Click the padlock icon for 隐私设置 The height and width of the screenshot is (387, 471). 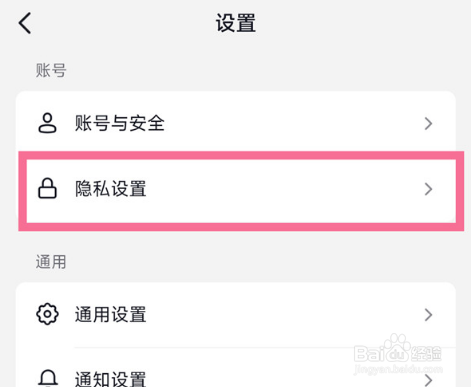[x=47, y=188]
